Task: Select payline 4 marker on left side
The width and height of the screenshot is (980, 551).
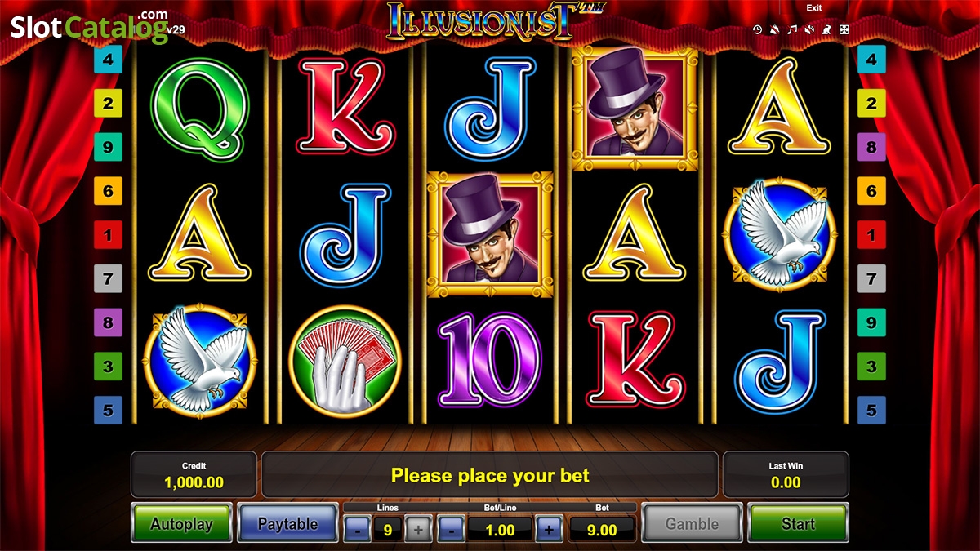Action: point(108,59)
